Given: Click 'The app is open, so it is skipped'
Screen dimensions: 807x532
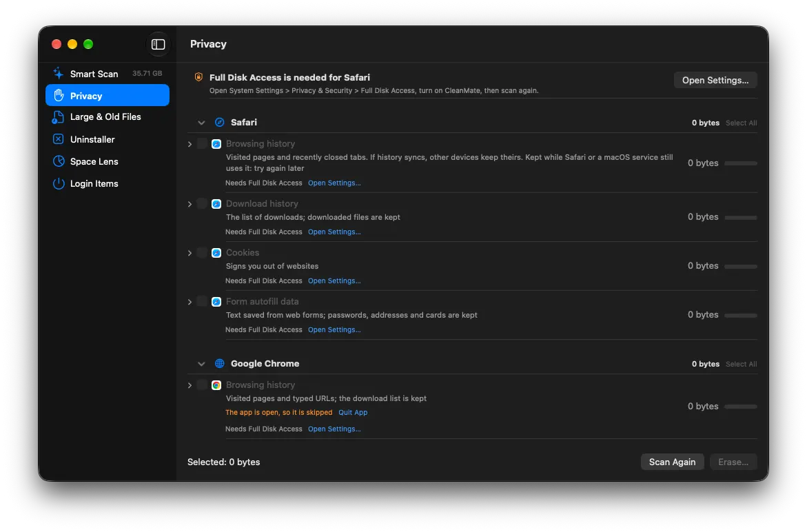Looking at the screenshot, I should point(279,413).
